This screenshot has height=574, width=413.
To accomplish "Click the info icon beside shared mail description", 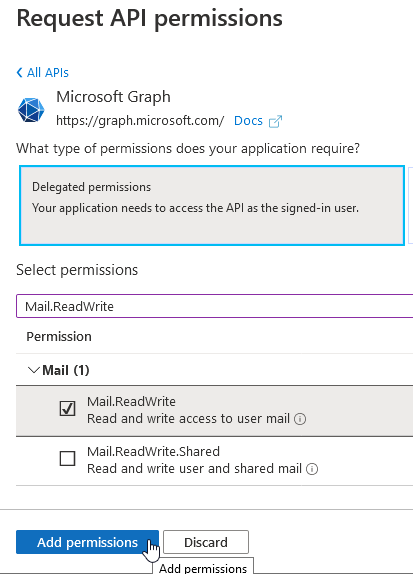I will [x=312, y=469].
